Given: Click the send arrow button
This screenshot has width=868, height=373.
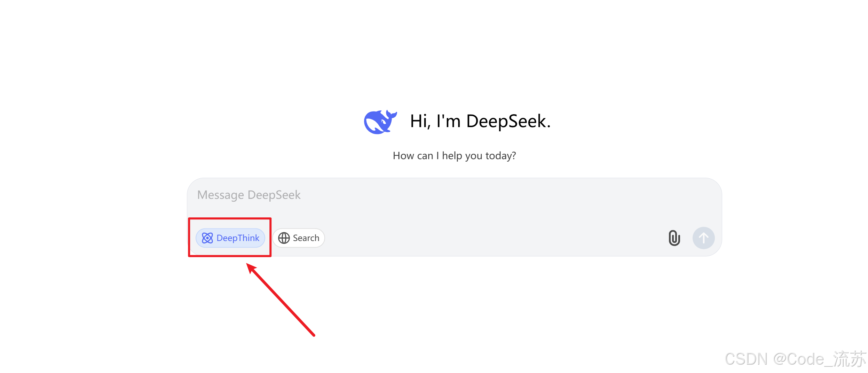Looking at the screenshot, I should (703, 238).
